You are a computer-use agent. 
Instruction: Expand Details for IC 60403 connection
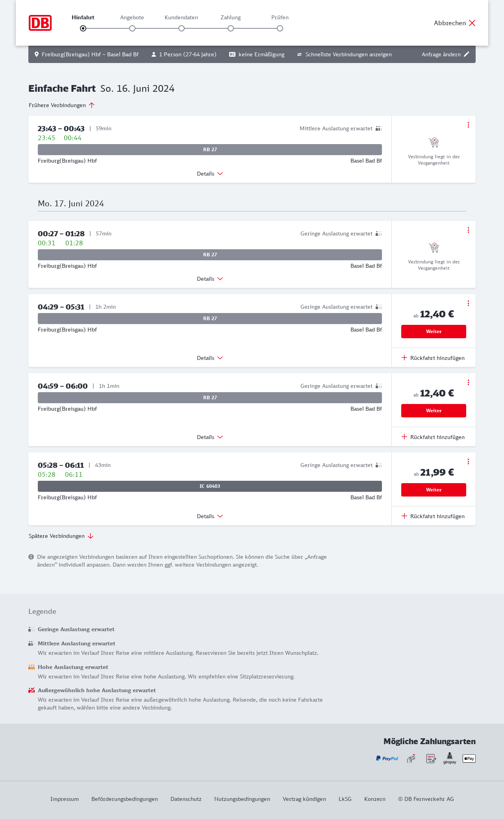[x=210, y=516]
